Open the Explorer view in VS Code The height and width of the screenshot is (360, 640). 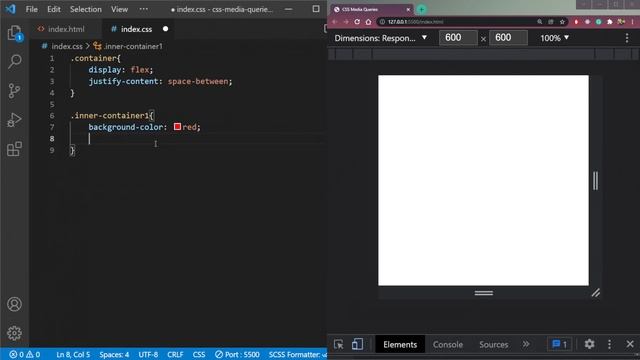(15, 33)
